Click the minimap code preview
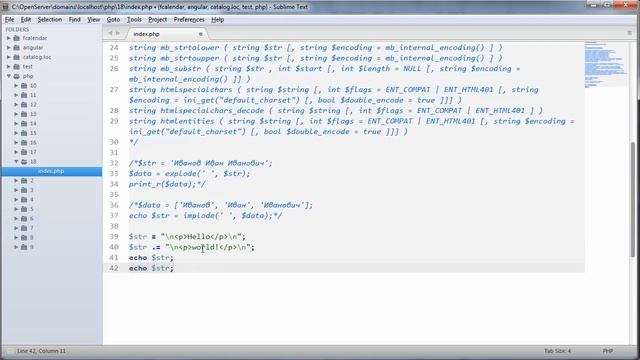Viewport: 640px width, 360px height. [x=606, y=64]
